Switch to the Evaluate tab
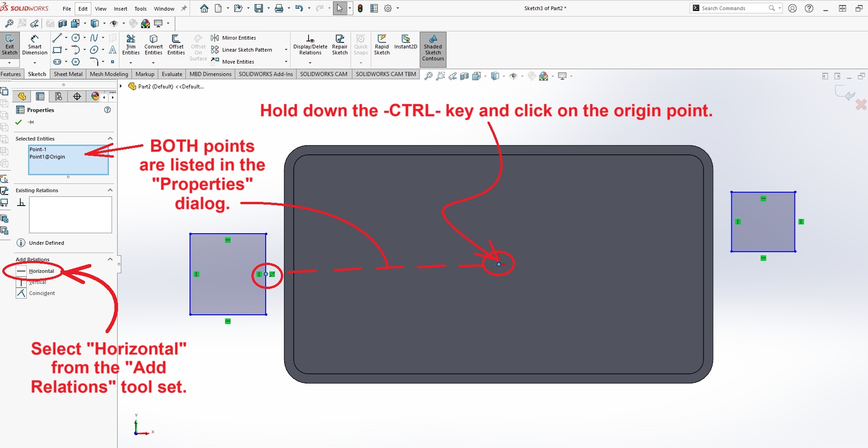868x448 pixels. pyautogui.click(x=172, y=74)
